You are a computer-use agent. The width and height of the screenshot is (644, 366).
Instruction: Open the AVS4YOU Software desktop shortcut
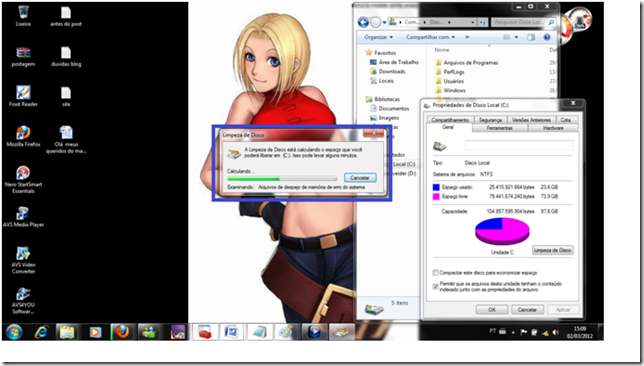[x=23, y=300]
